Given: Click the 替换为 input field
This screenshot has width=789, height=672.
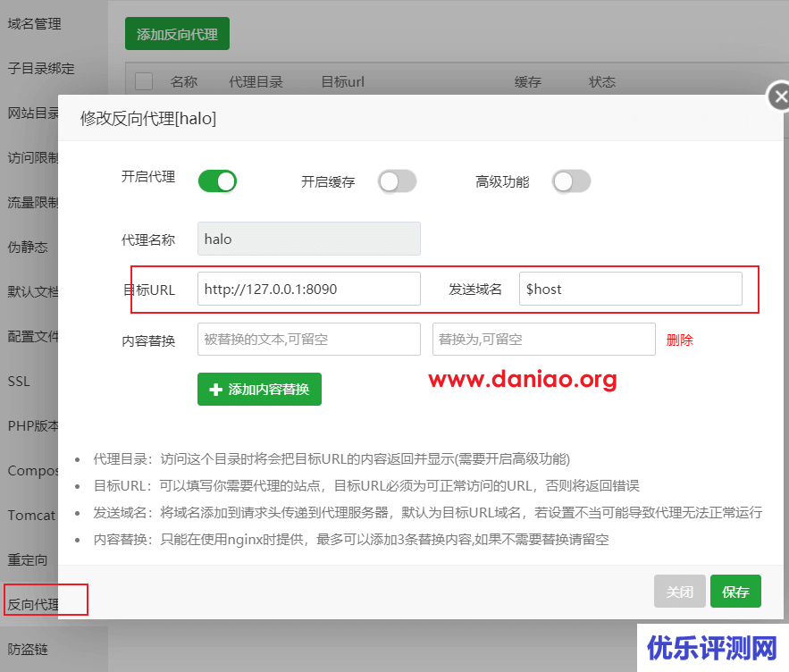Looking at the screenshot, I should (x=544, y=340).
